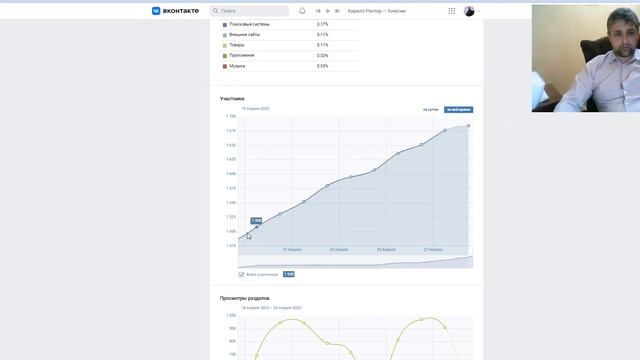Open the notifications bell
This screenshot has height=360, width=640.
tap(302, 11)
